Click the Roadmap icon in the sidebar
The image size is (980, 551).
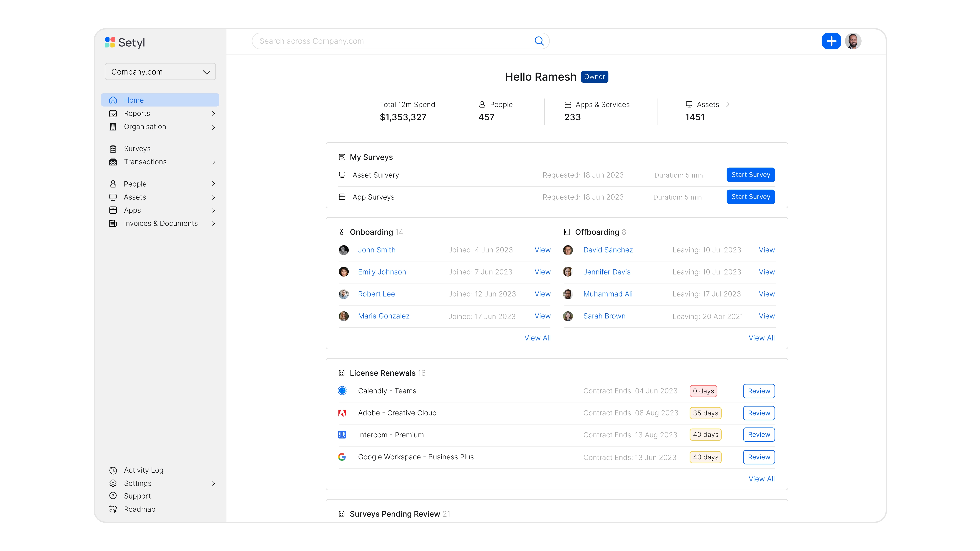(x=113, y=509)
